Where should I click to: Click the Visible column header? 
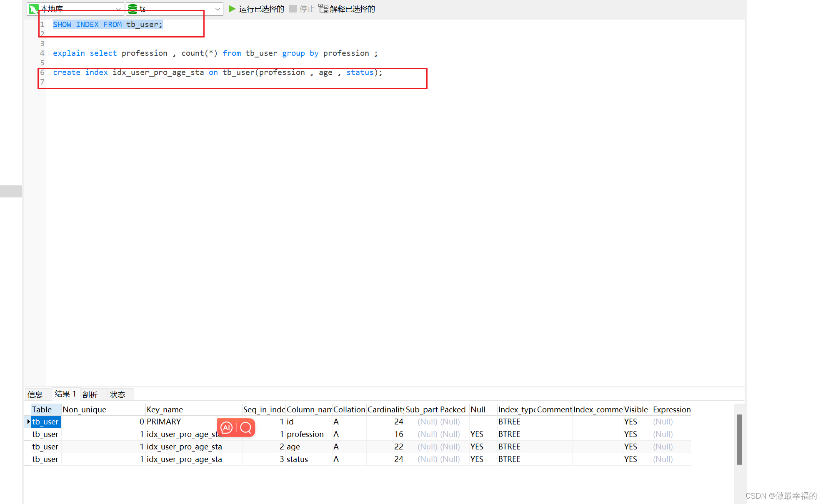pyautogui.click(x=638, y=409)
